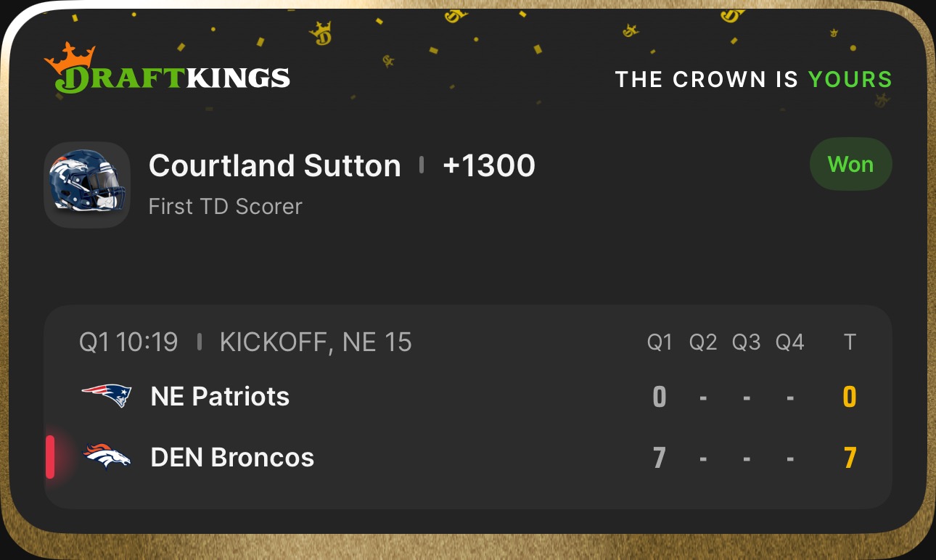Viewport: 936px width, 560px height.
Task: Click the T total column header
Action: click(x=850, y=342)
